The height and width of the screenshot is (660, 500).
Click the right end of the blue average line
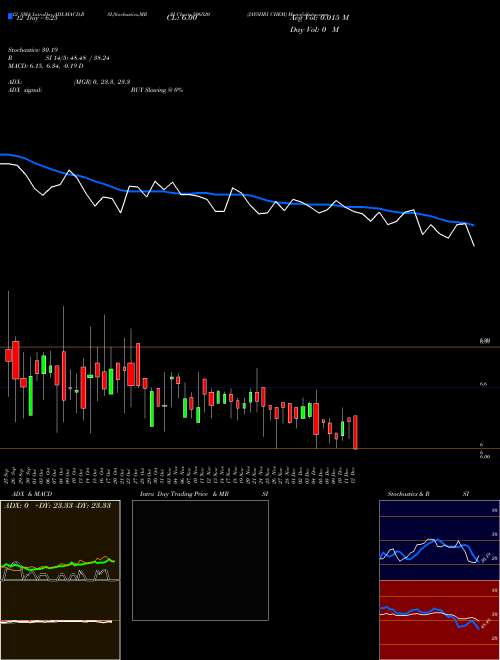pos(474,225)
